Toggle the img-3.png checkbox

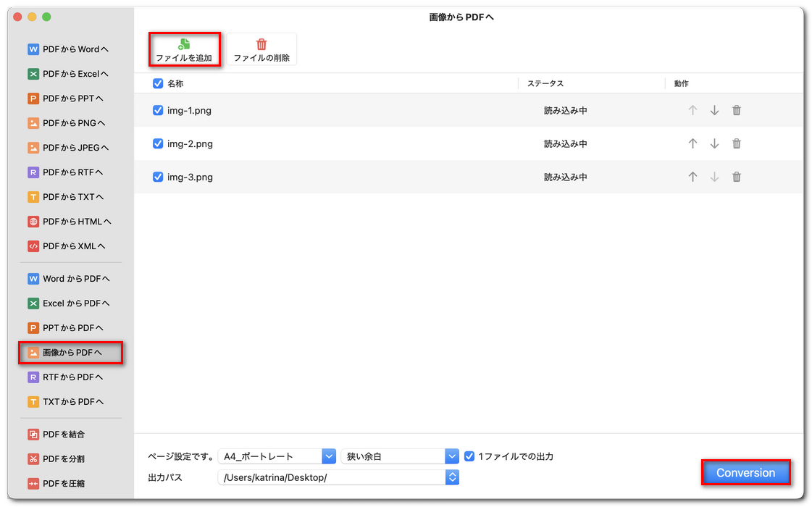[x=157, y=177]
